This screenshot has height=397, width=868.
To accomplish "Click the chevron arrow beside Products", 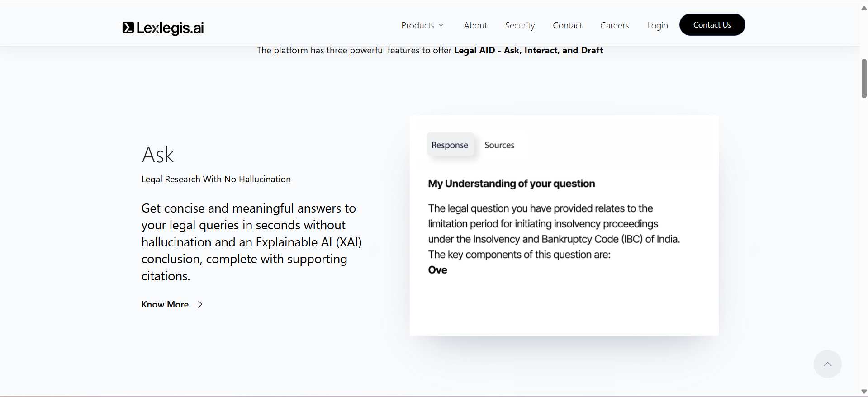I will tap(441, 25).
